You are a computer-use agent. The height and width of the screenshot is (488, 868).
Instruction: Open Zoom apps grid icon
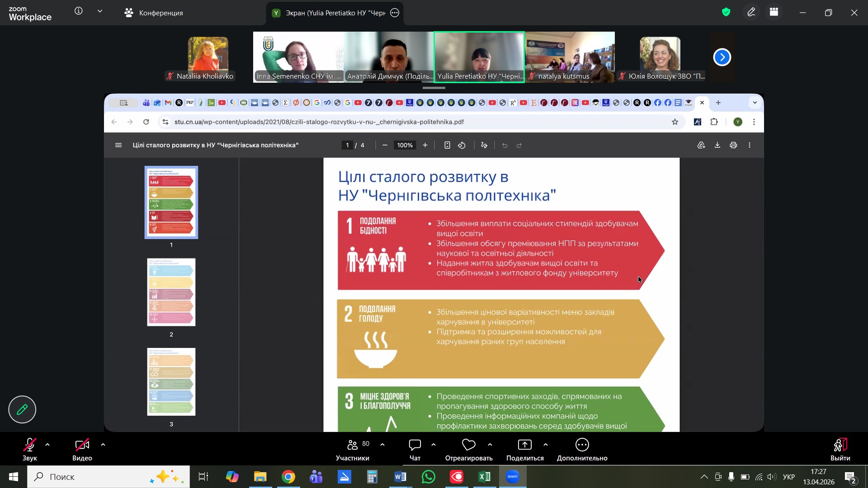click(x=774, y=12)
